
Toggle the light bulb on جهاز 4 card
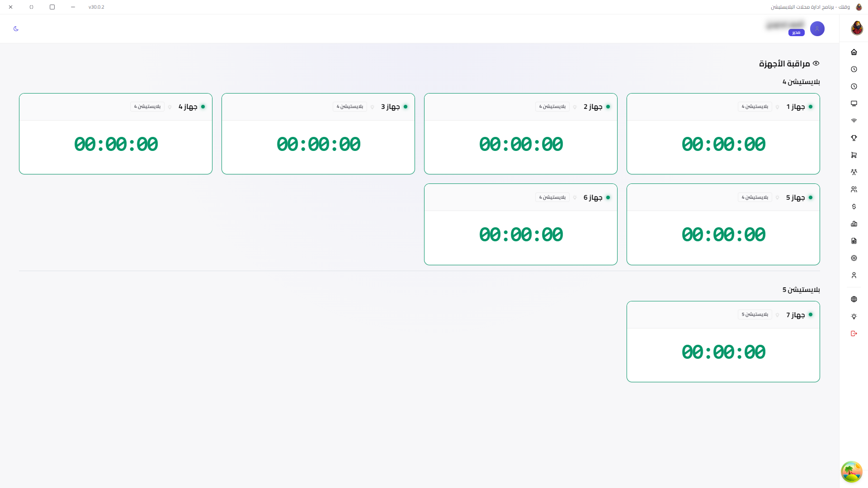(x=170, y=107)
